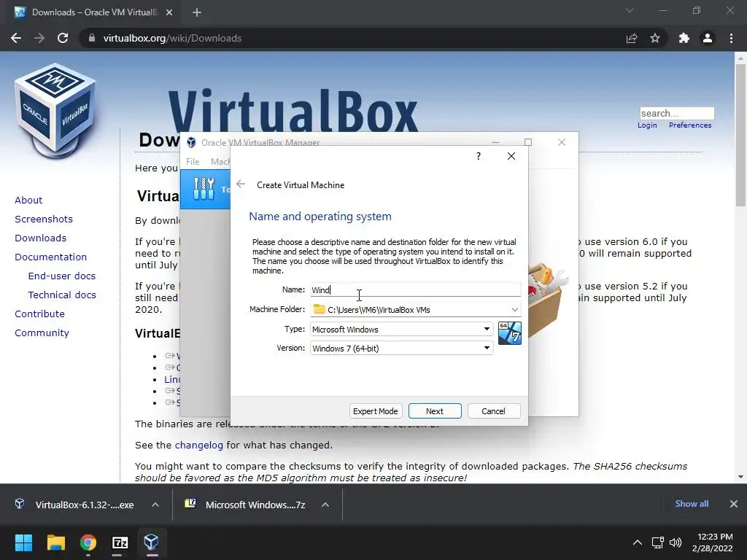Open the Type dropdown Microsoft Windows
The image size is (747, 560).
click(x=402, y=329)
